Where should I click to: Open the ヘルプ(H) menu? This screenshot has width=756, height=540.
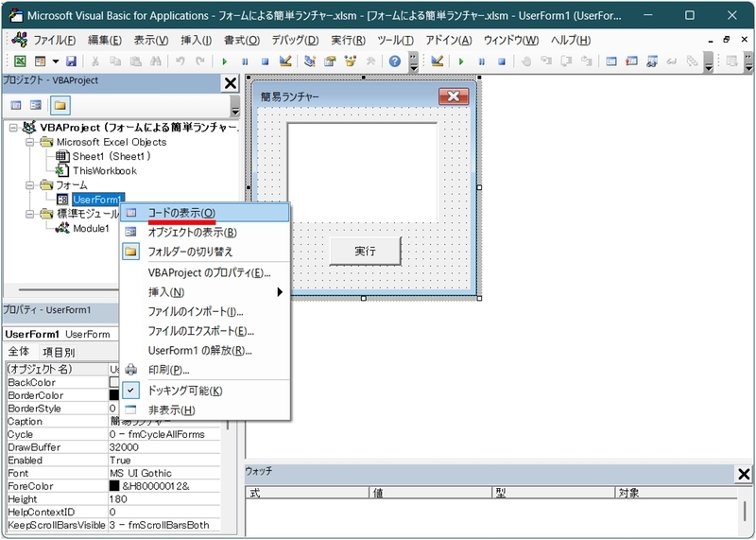(x=571, y=41)
